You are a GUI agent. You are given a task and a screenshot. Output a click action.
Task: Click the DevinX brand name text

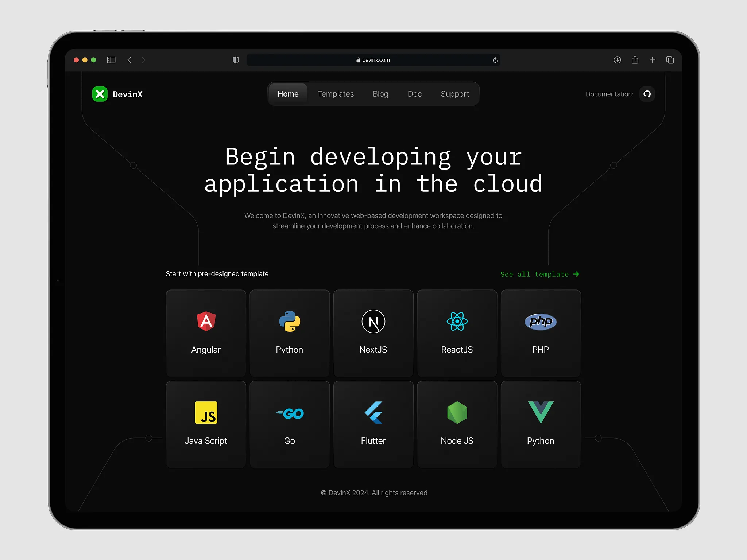point(128,94)
